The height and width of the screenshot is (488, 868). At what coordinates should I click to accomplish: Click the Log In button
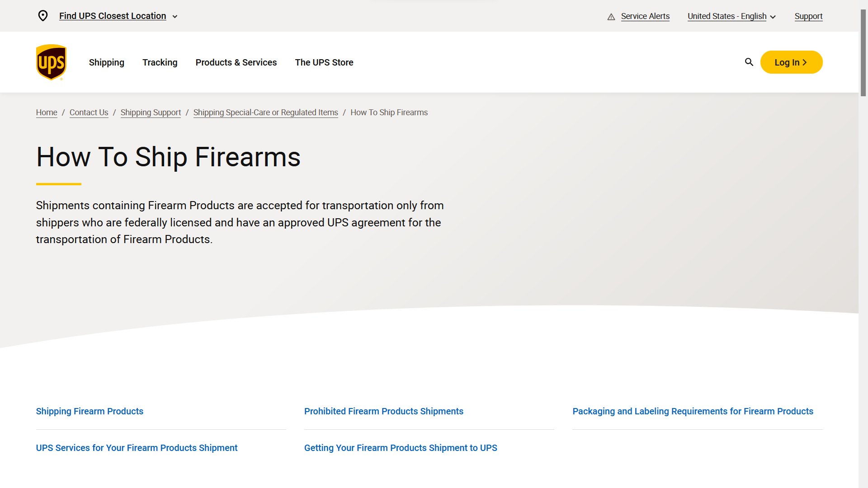[791, 62]
